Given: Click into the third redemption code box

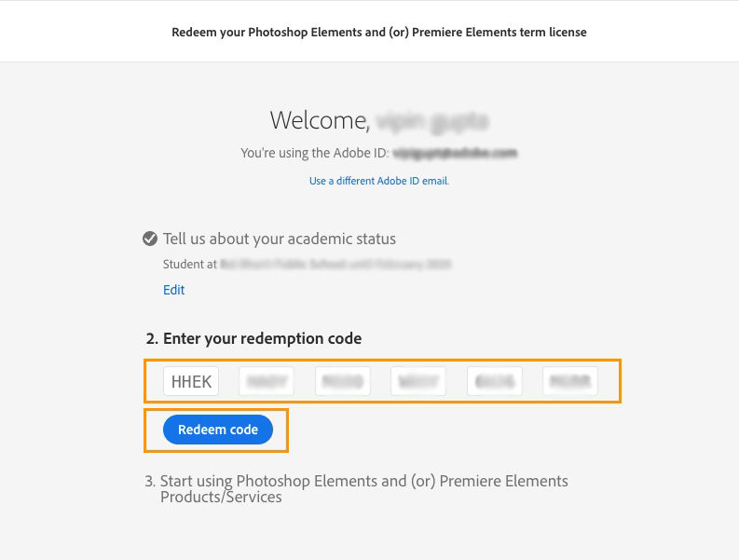Looking at the screenshot, I should [343, 381].
